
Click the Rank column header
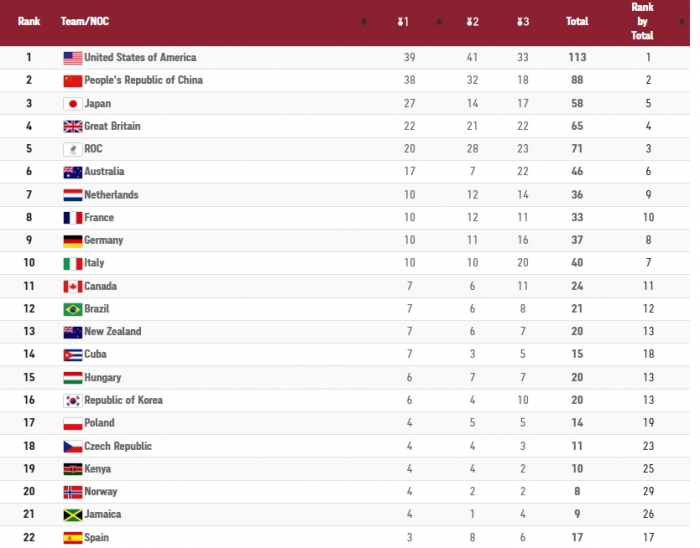click(x=29, y=21)
